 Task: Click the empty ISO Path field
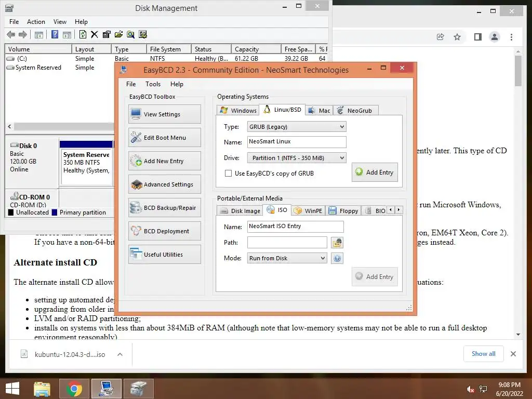pyautogui.click(x=287, y=243)
